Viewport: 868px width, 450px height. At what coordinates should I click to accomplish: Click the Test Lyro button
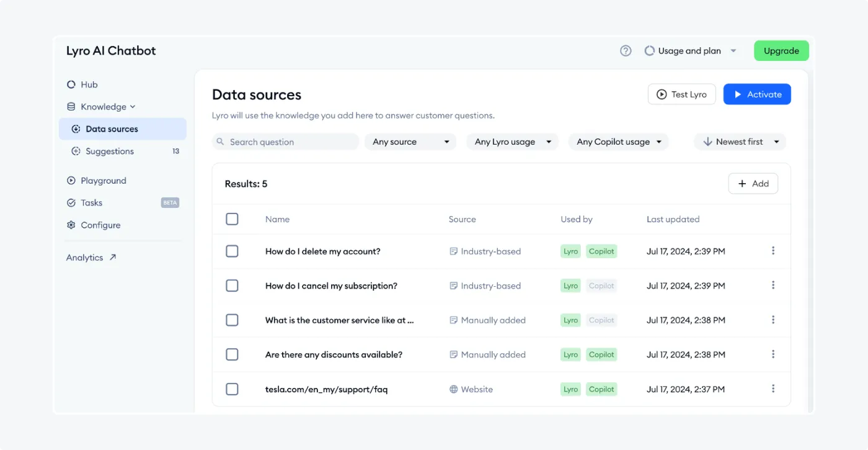pyautogui.click(x=682, y=94)
